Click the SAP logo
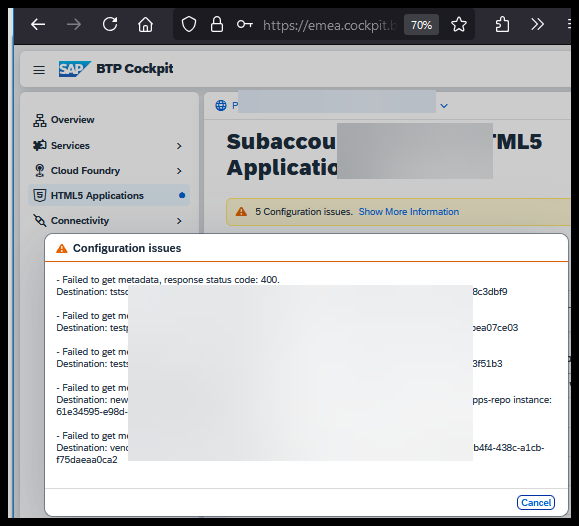The image size is (579, 526). (75, 69)
